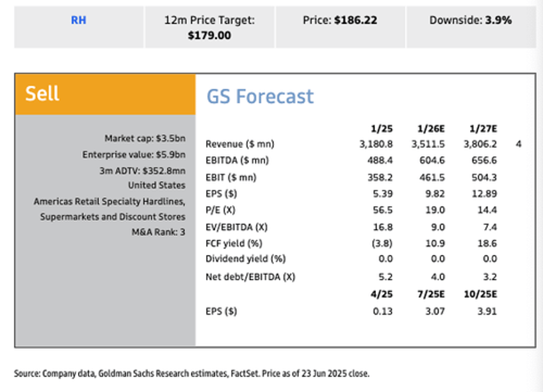Select EV/EBITDA value 9.0
The image size is (543, 392).
pyautogui.click(x=438, y=227)
